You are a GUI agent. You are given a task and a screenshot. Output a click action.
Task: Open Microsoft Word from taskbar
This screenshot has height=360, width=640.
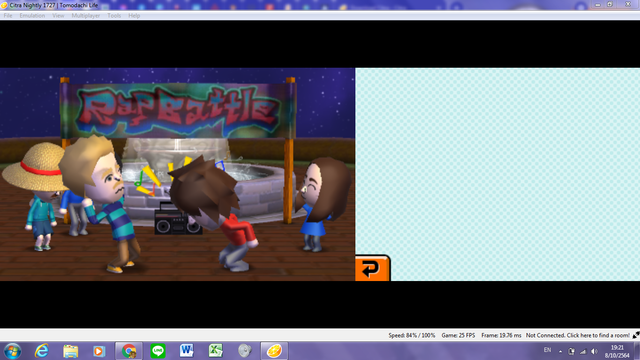click(187, 351)
